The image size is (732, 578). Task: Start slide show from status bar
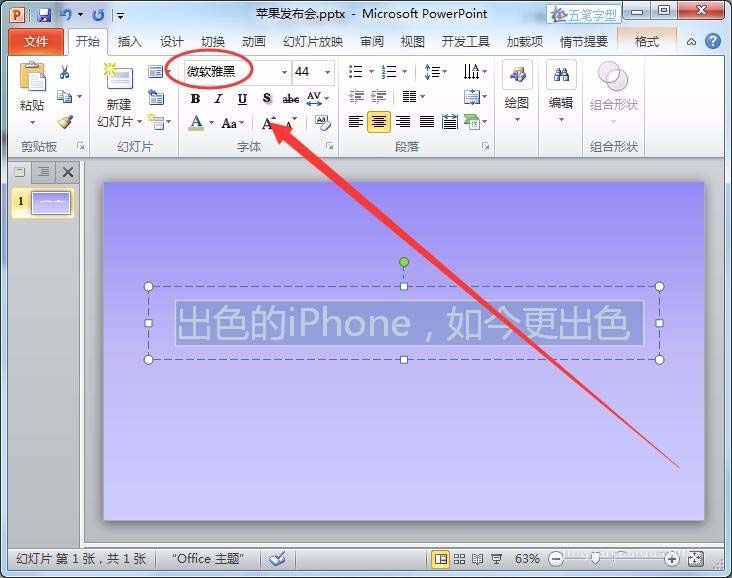pos(497,559)
